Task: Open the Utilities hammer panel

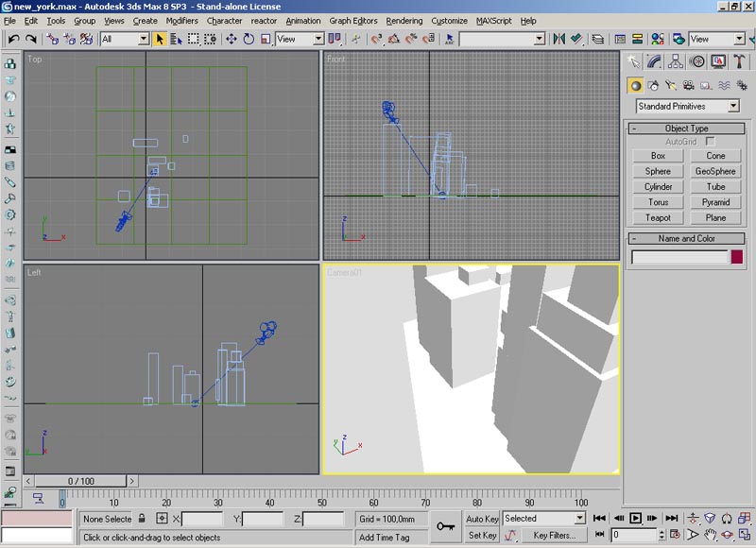Action: tap(740, 61)
